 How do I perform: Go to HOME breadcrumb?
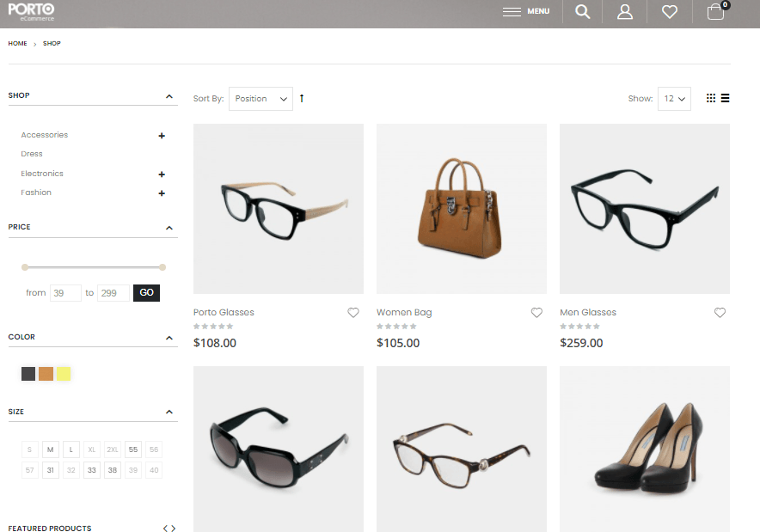click(x=17, y=43)
